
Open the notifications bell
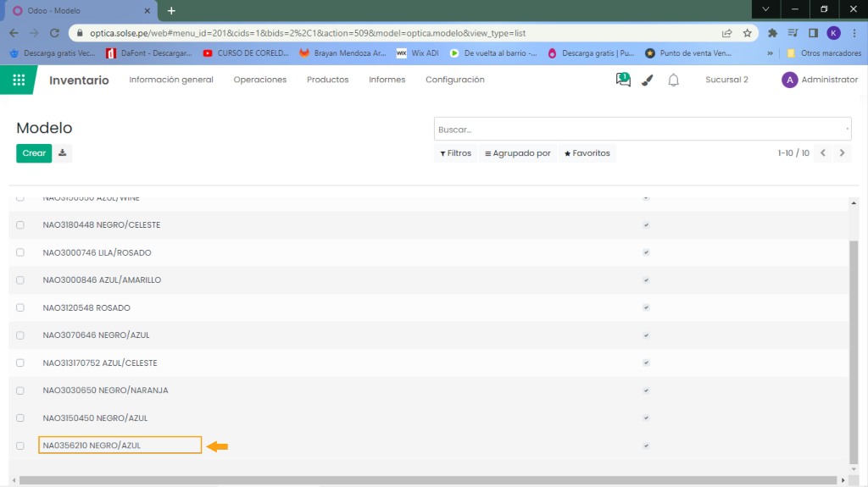coord(674,80)
